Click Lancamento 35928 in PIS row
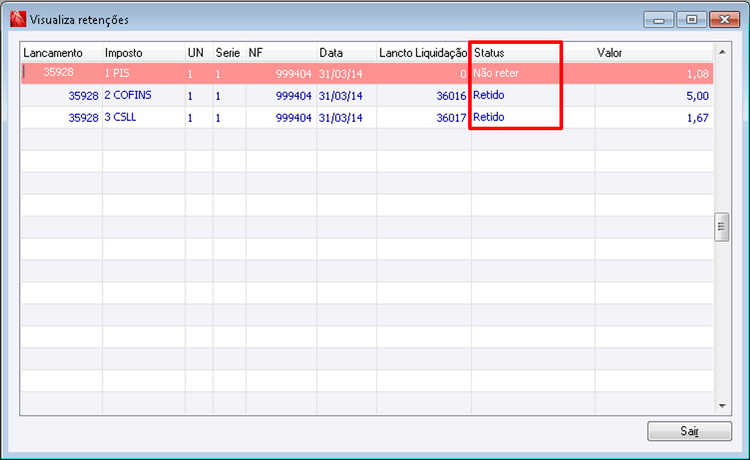The height and width of the screenshot is (460, 750). pos(62,74)
